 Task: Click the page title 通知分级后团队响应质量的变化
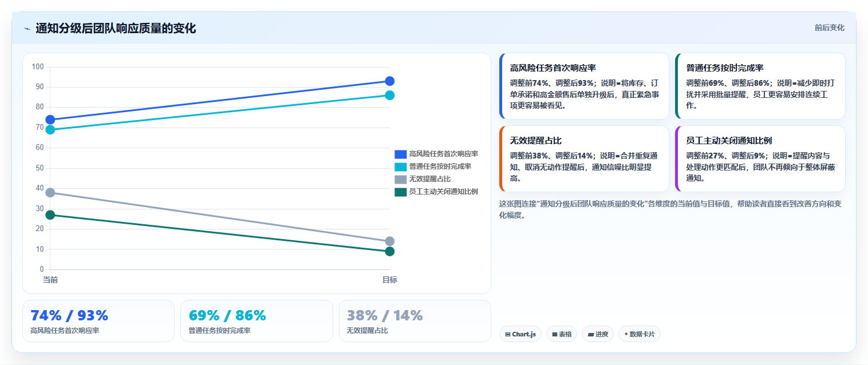point(116,29)
